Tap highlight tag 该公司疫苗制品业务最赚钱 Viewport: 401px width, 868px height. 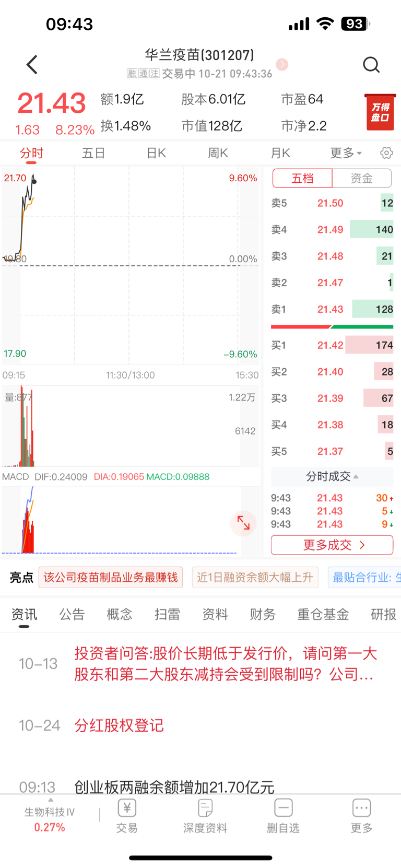pos(111,577)
